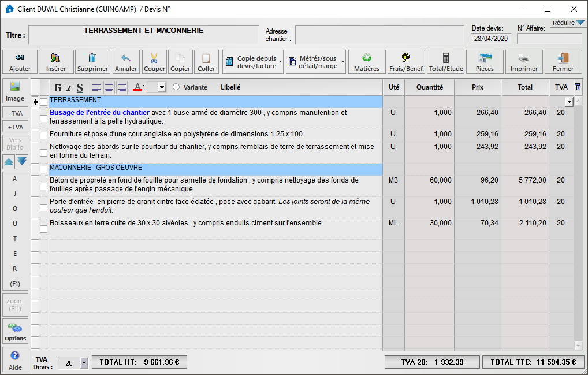Open the font color dropdown
The height and width of the screenshot is (375, 588).
click(162, 87)
